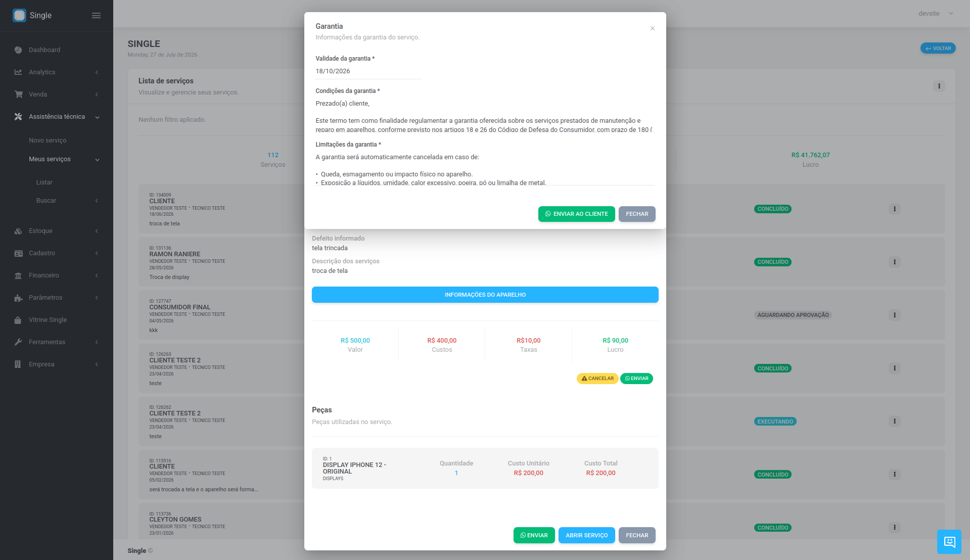Expand the Financeiro sidebar section

pos(56,275)
